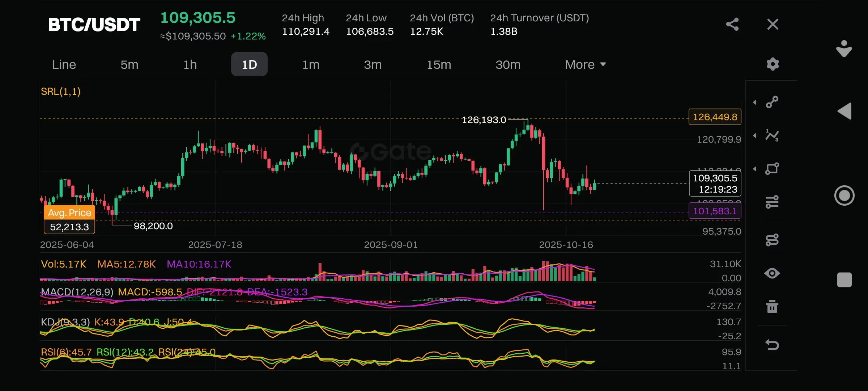Expand line tool options arrow
The width and height of the screenshot is (868, 391).
(755, 102)
